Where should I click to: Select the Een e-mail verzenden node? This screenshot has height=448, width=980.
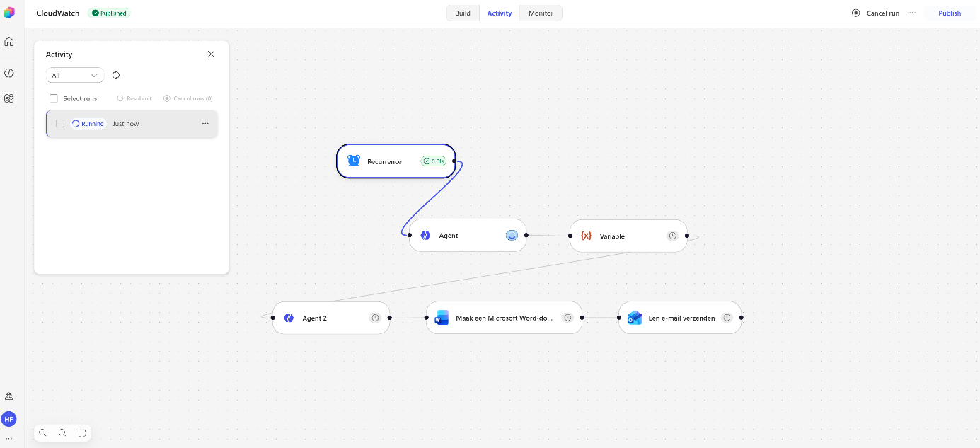(x=680, y=318)
